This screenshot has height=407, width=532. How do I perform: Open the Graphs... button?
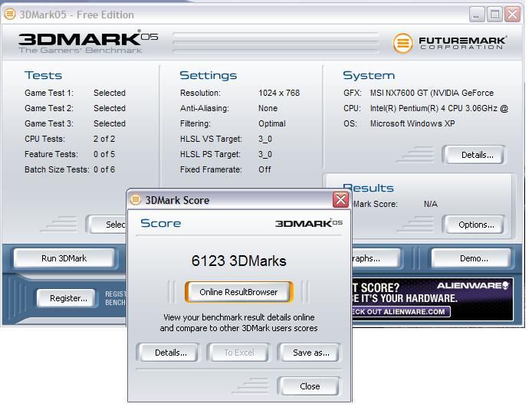(x=375, y=258)
